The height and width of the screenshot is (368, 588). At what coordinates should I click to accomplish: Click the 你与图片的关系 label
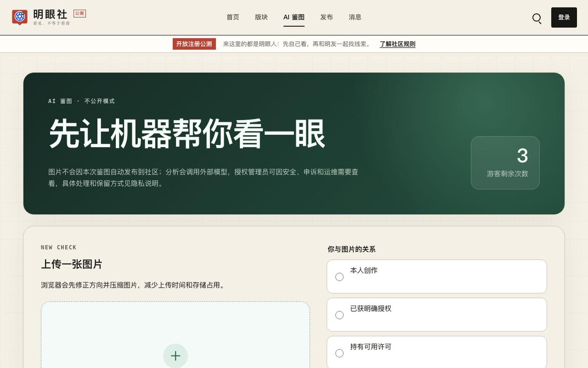[352, 249]
